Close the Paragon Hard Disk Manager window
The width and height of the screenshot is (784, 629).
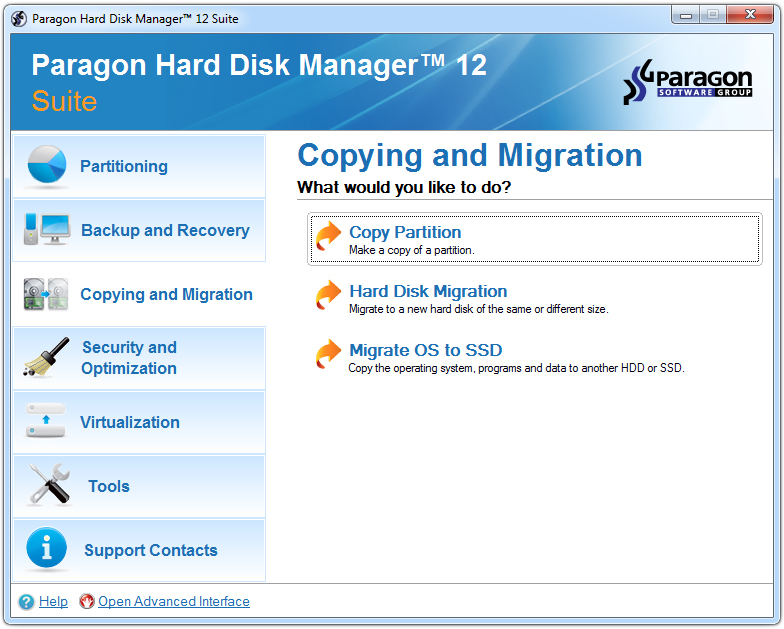750,15
